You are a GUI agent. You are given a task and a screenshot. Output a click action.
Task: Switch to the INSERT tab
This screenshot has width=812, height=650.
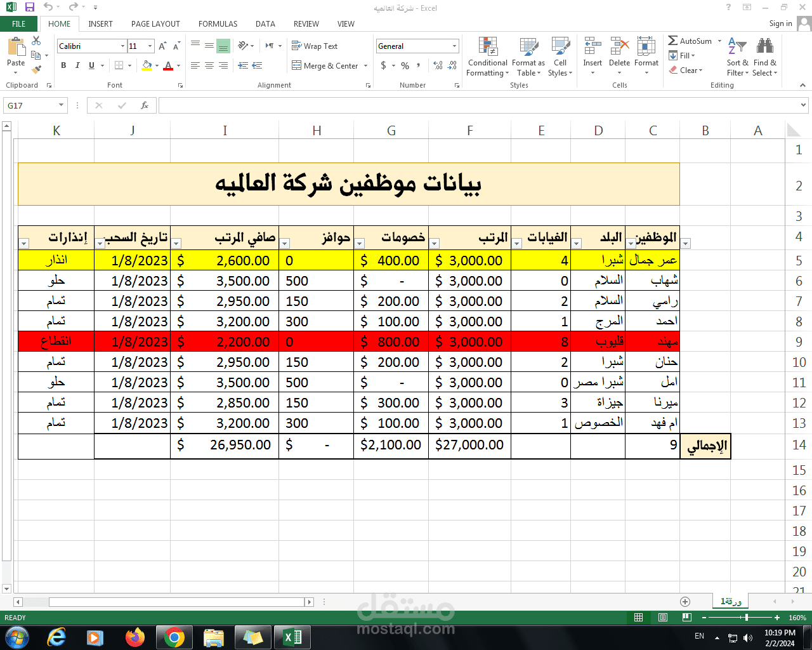(x=100, y=24)
